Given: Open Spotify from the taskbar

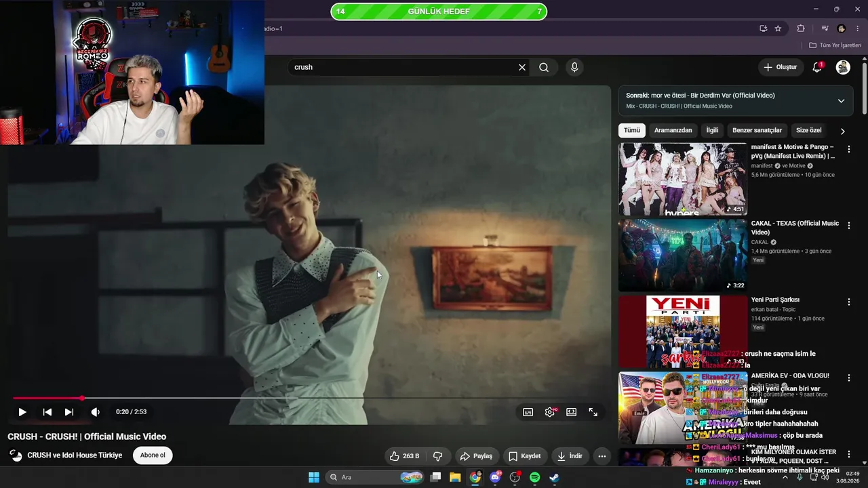Looking at the screenshot, I should [x=534, y=477].
